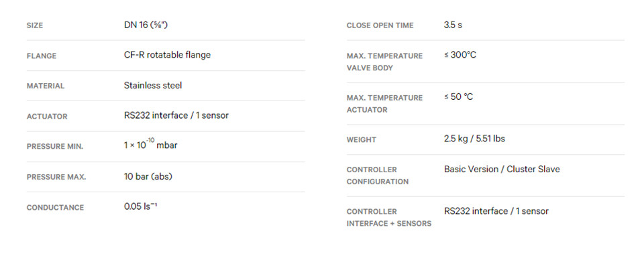Click the MATERIAL label
The width and height of the screenshot is (644, 258).
[x=46, y=86]
